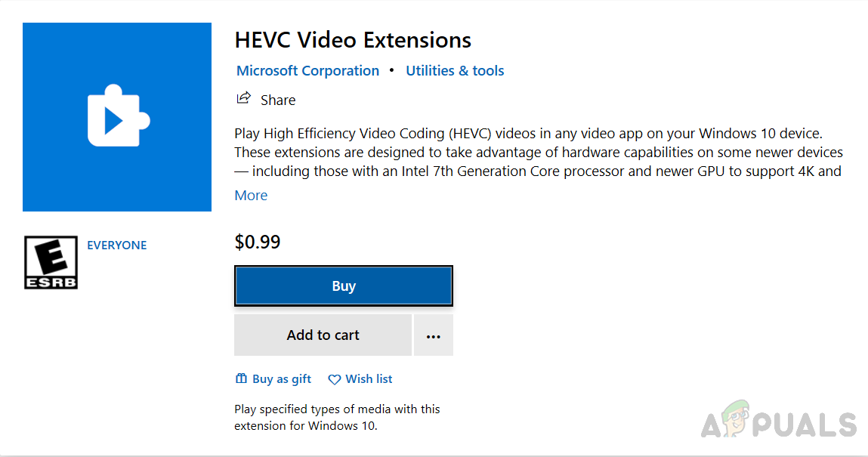The image size is (868, 457).
Task: Click the Share text label
Action: pos(278,100)
